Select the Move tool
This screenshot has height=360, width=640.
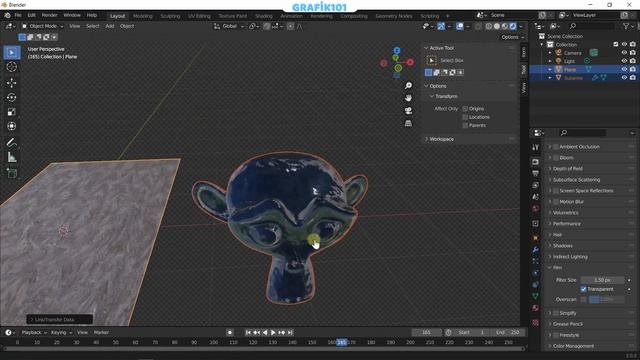pos(11,83)
